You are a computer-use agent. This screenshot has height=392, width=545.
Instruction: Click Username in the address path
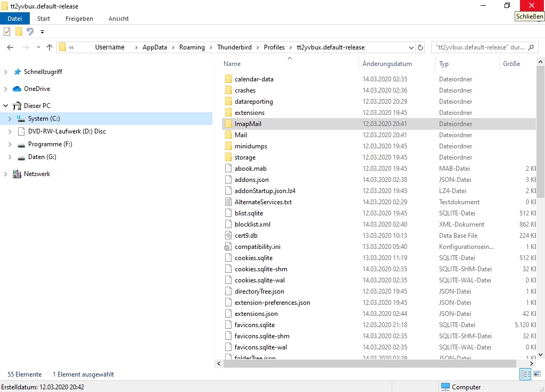[110, 47]
